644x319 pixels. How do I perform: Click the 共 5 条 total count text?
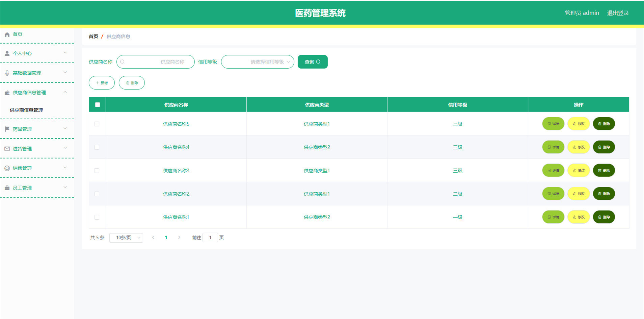pos(98,238)
